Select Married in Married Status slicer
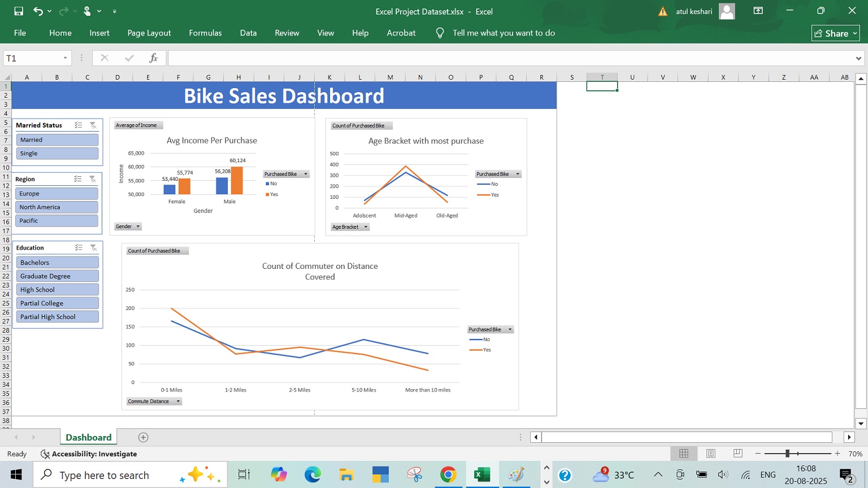Screen dimensions: 868x488 (57, 140)
